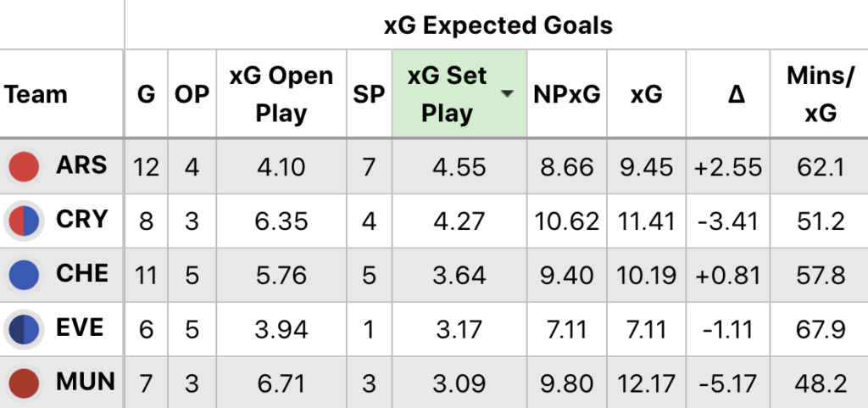Click Crystal Palace's 4.27 set play value
This screenshot has height=408, width=868.
point(459,221)
